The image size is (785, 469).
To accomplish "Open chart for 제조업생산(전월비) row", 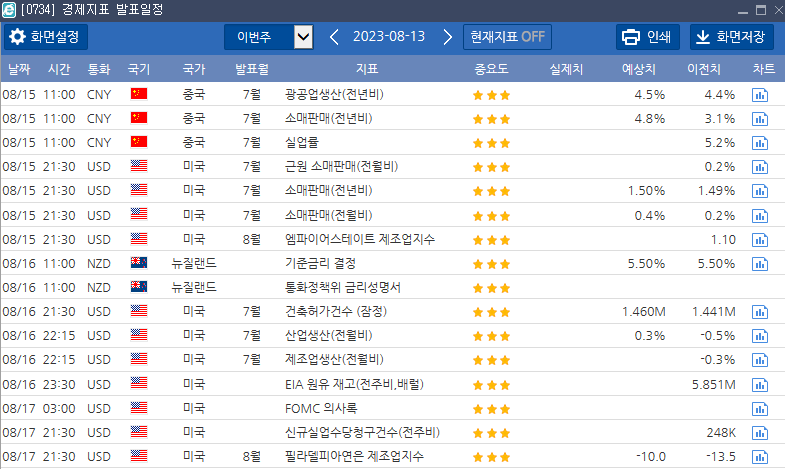I will pos(759,360).
